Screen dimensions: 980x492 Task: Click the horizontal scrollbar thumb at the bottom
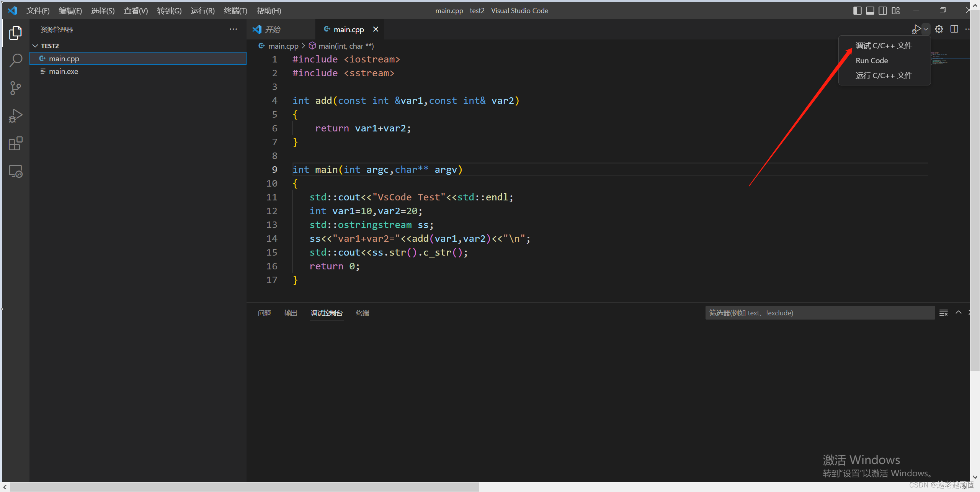[x=244, y=487]
